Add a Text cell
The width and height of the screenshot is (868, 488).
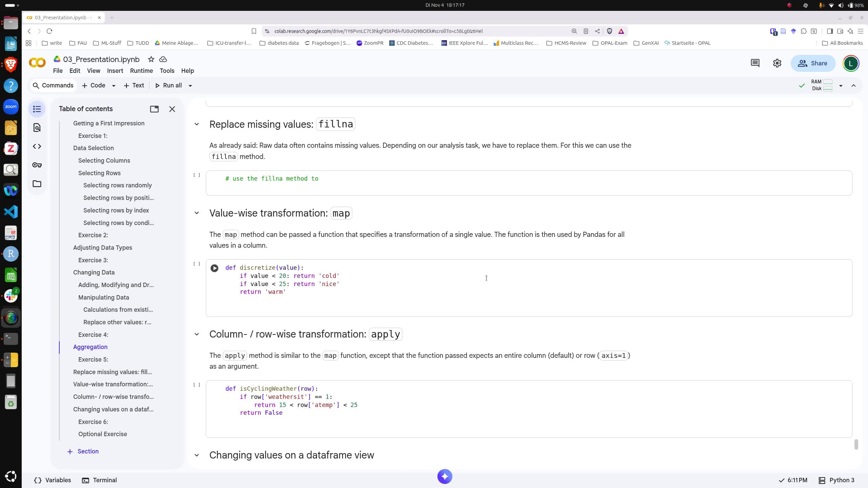(134, 85)
